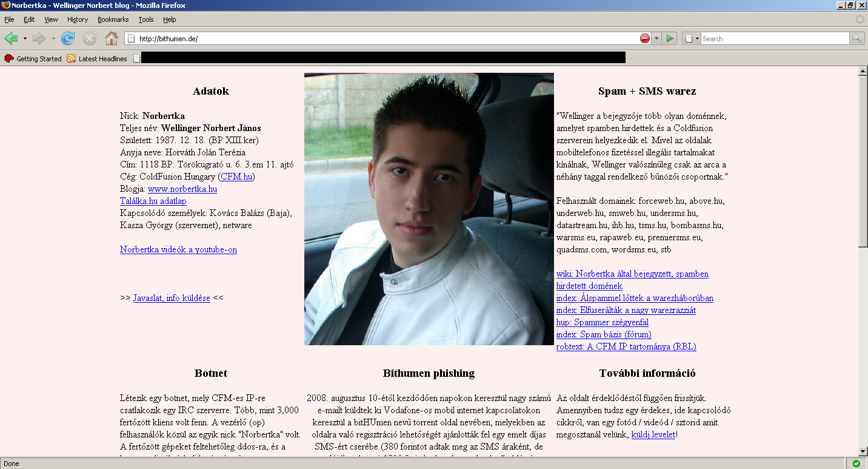Open the Tools menu
The image size is (868, 469).
coord(145,19)
